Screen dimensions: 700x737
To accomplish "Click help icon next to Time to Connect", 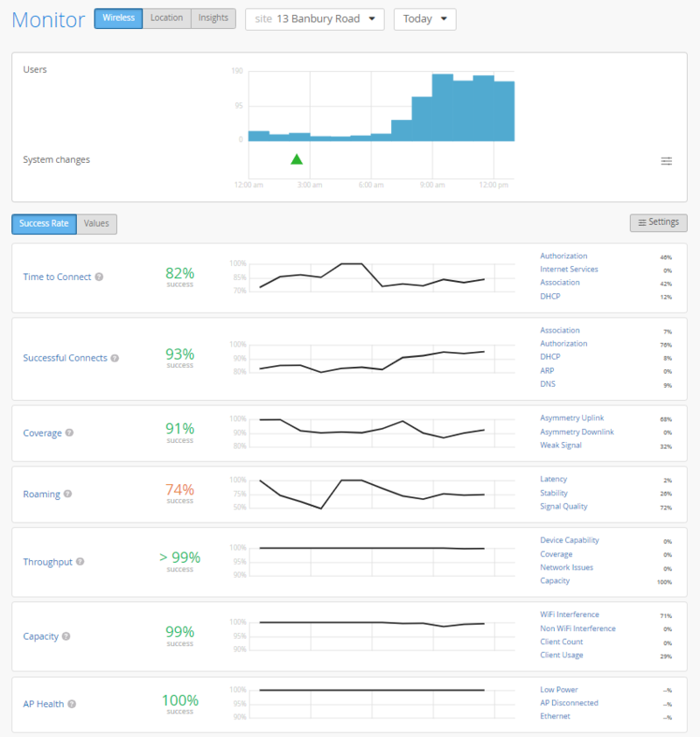I will click(99, 277).
